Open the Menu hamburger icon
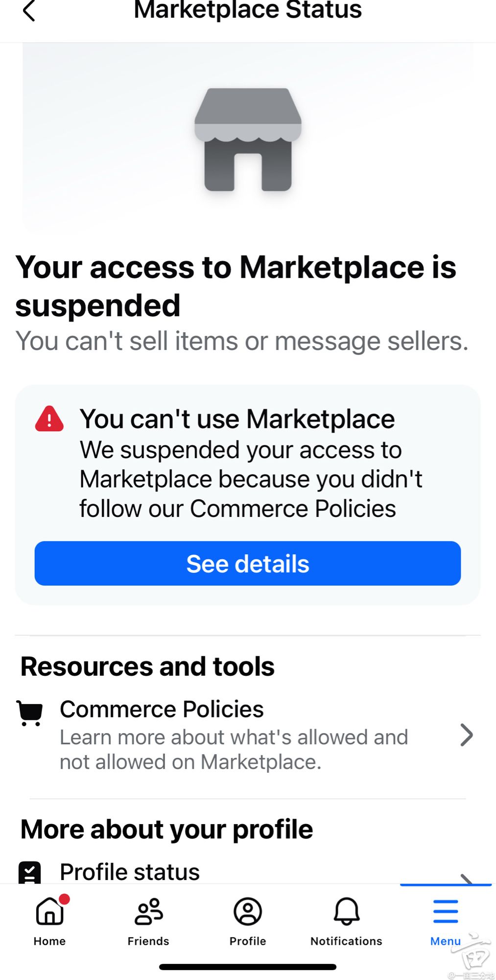The image size is (496, 980). [x=446, y=911]
